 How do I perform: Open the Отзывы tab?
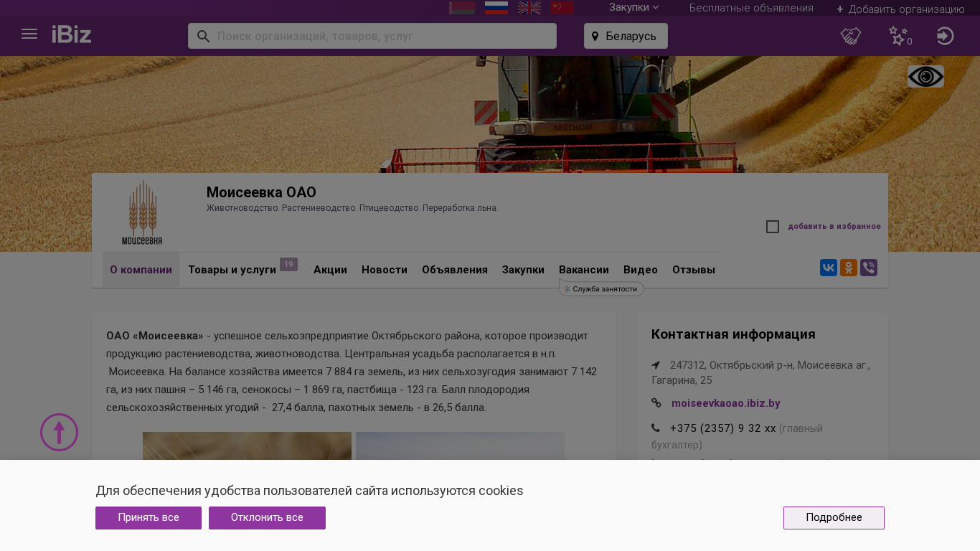694,270
